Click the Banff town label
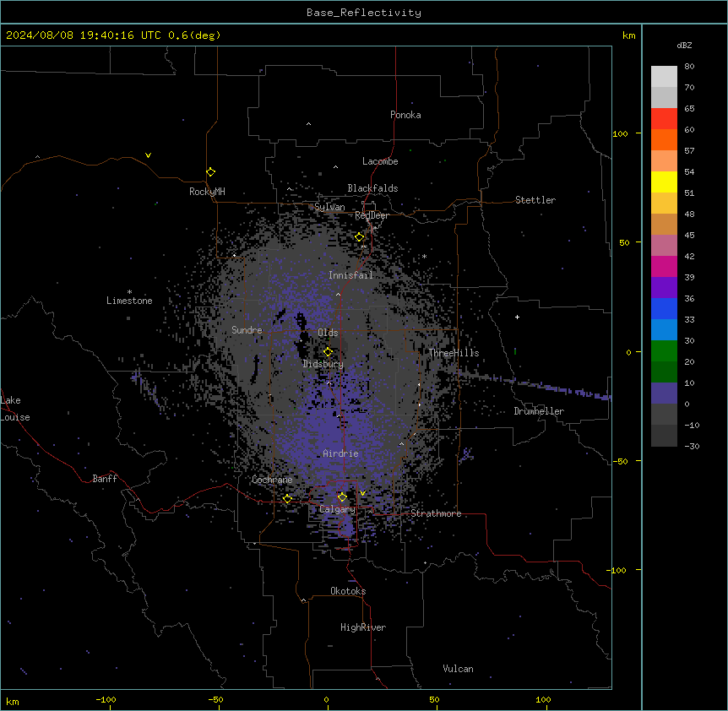 click(105, 479)
